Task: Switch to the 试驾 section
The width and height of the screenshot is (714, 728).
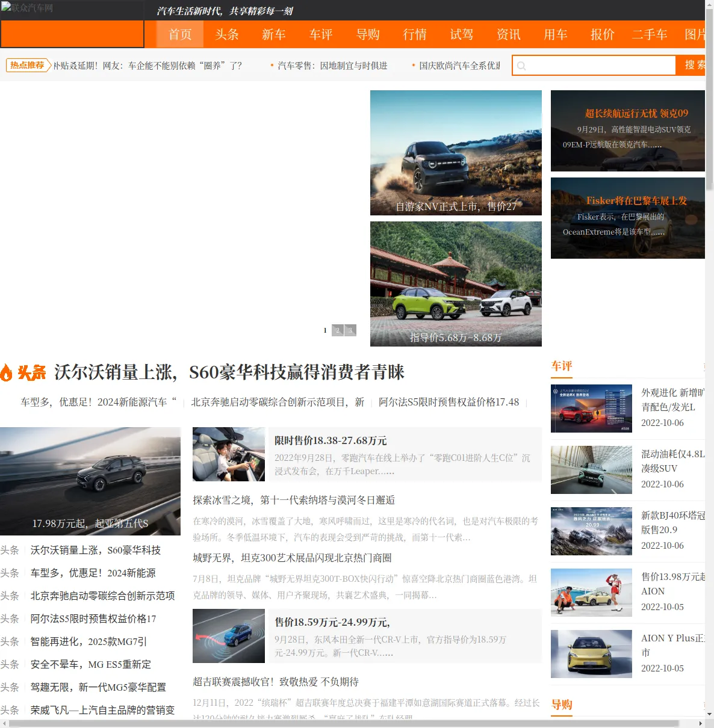Action: coord(462,34)
